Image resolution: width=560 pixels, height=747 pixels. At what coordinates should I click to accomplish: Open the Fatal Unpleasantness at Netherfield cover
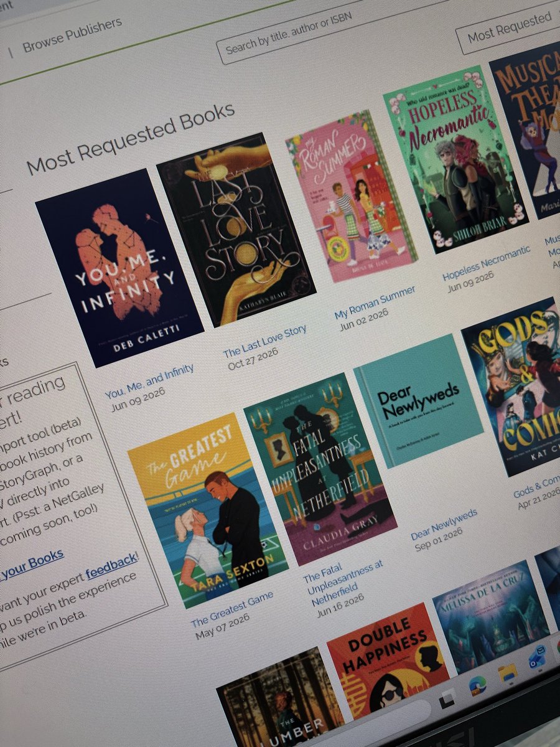[x=319, y=469]
